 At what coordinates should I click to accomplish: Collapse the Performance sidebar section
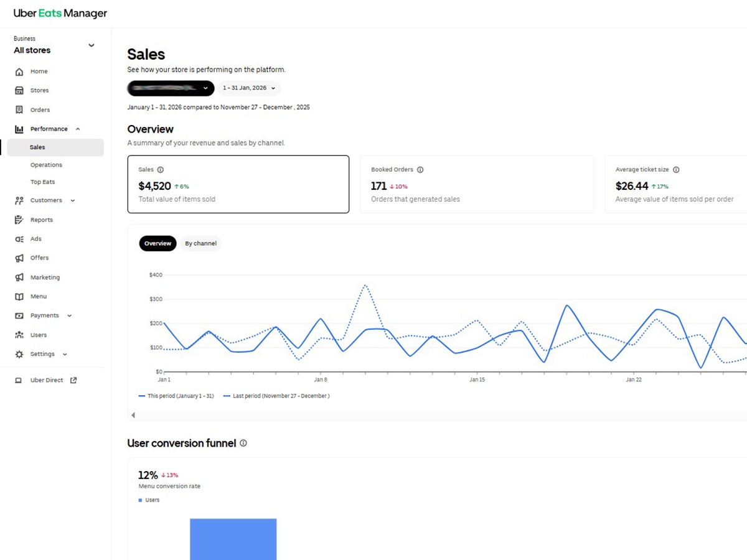pyautogui.click(x=78, y=129)
